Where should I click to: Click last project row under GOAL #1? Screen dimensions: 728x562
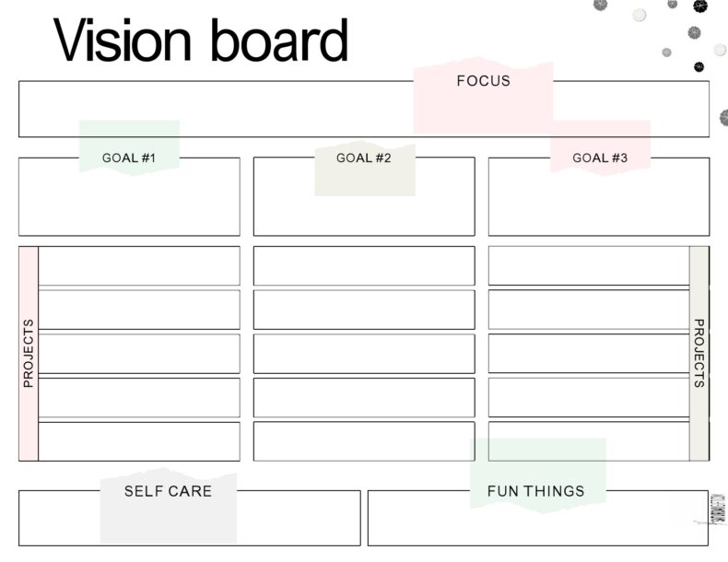pos(138,441)
